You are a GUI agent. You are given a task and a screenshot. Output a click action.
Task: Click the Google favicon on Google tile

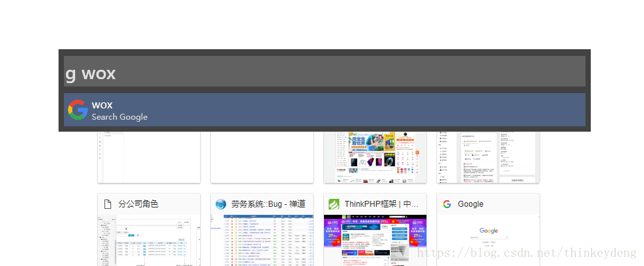coord(447,204)
